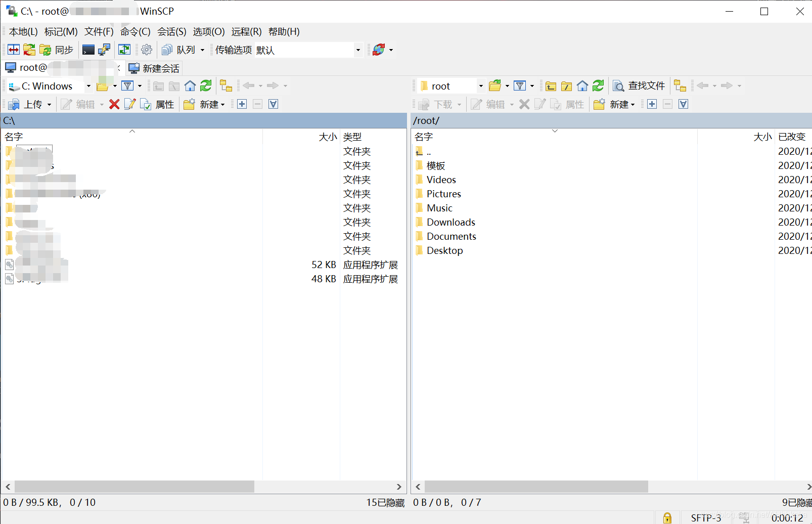Go to local home directory icon
The width and height of the screenshot is (812, 524).
coord(190,86)
